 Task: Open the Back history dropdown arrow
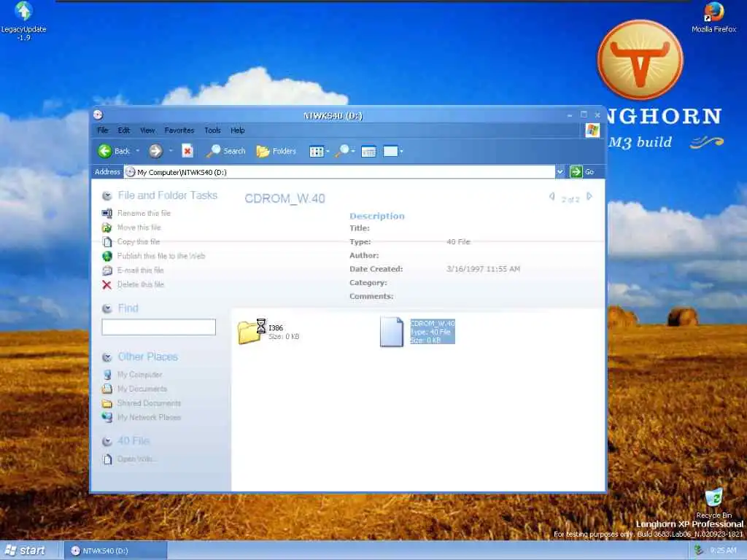138,151
